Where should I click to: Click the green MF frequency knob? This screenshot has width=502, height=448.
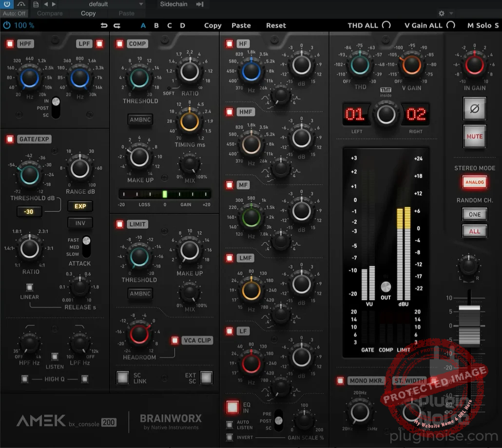[251, 217]
